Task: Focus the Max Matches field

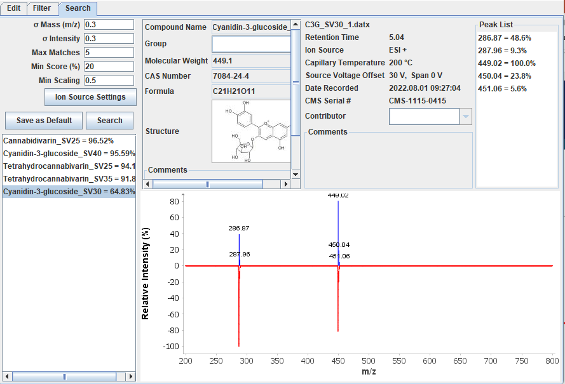Action: [x=109, y=53]
